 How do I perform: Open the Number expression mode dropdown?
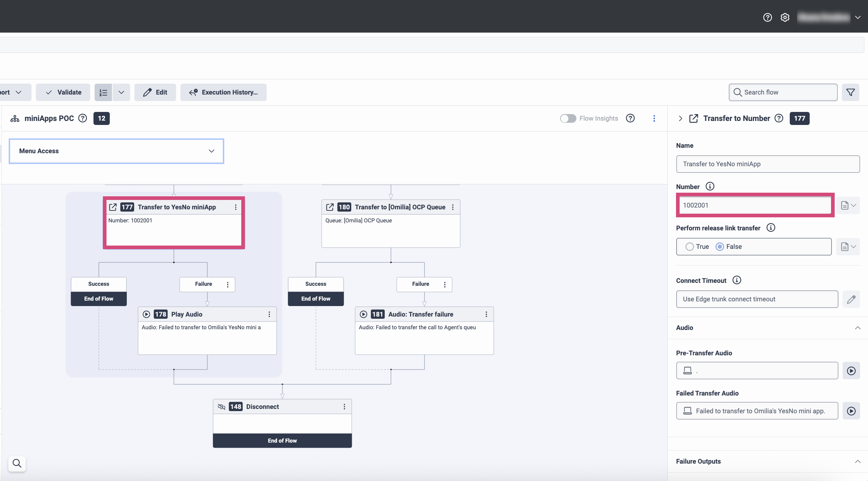(848, 205)
